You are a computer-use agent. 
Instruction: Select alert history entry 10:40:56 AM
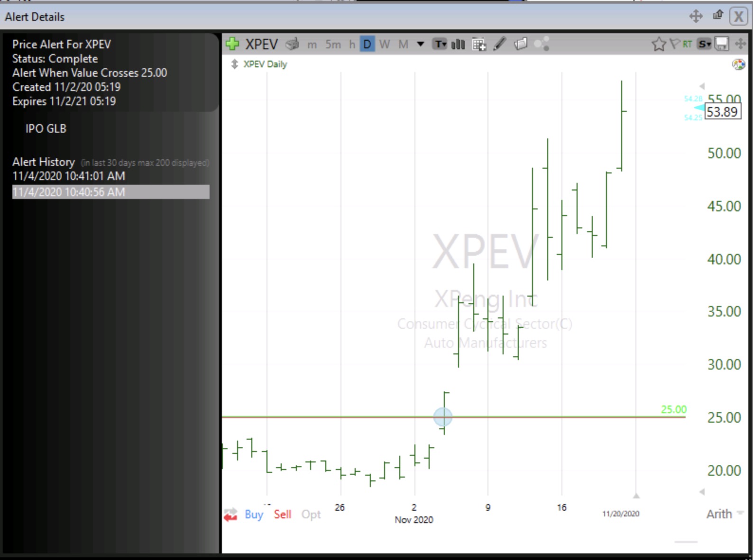[x=69, y=192]
